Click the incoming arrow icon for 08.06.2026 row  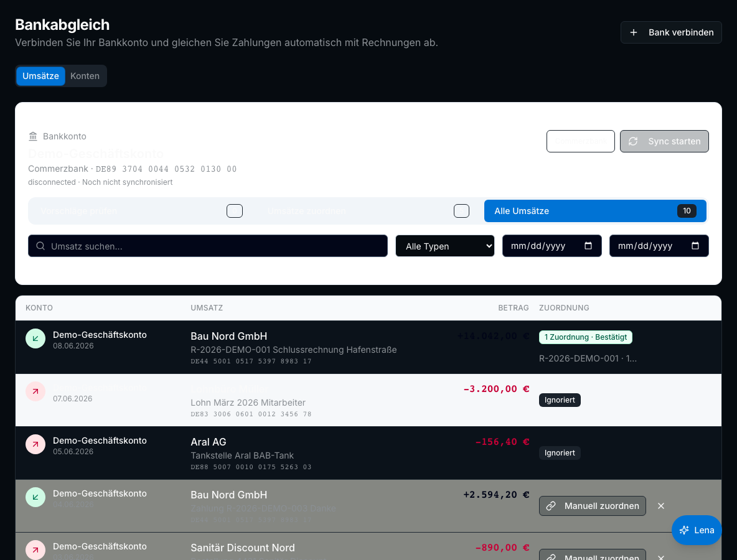pyautogui.click(x=35, y=338)
